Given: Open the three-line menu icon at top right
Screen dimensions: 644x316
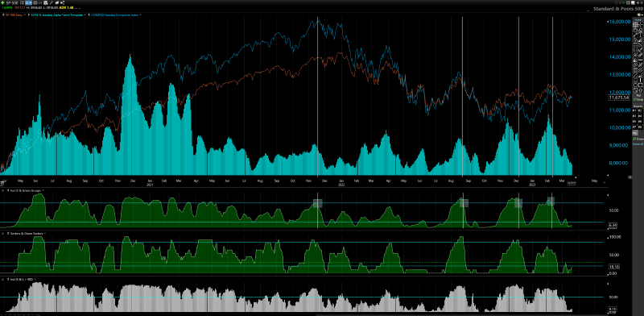Looking at the screenshot, I should point(642,3).
